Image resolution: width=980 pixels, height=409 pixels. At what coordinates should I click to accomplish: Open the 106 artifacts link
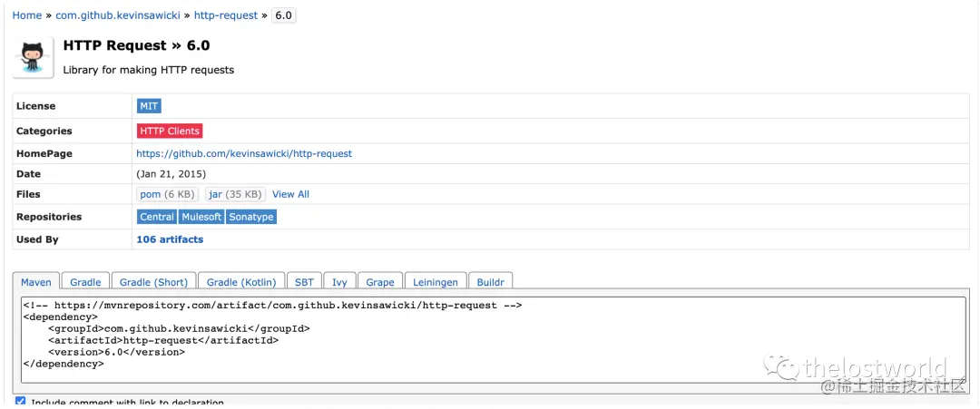tap(170, 239)
